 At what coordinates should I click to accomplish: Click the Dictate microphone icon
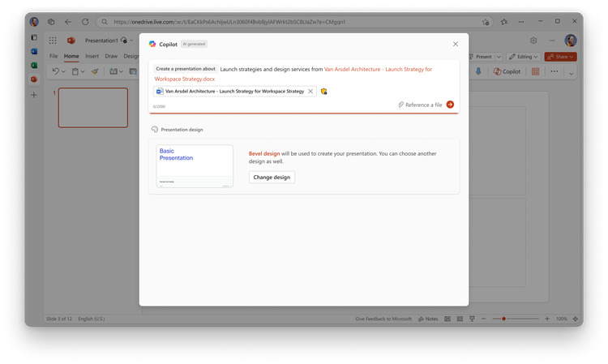(x=478, y=71)
